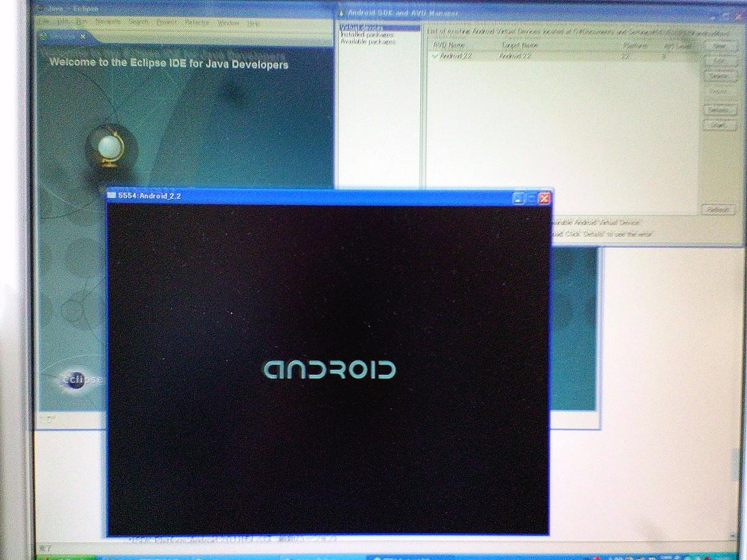Click the Platform column header
The width and height of the screenshot is (747, 560).
coord(635,46)
